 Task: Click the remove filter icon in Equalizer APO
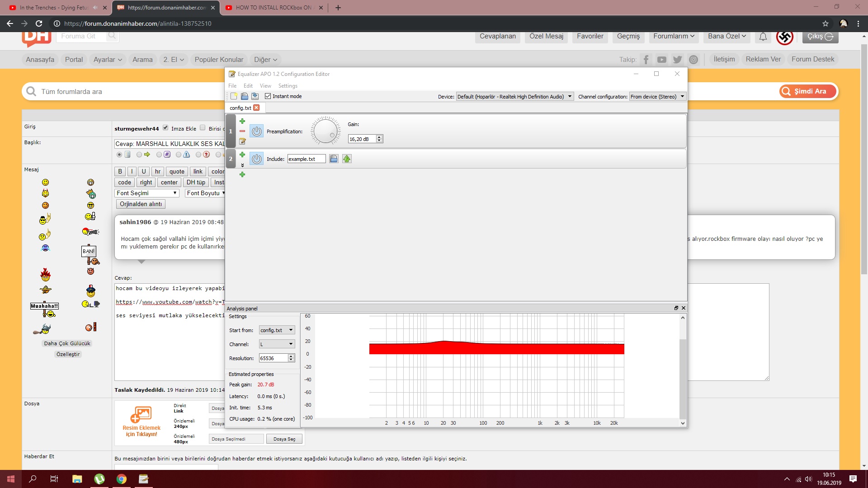pos(242,131)
